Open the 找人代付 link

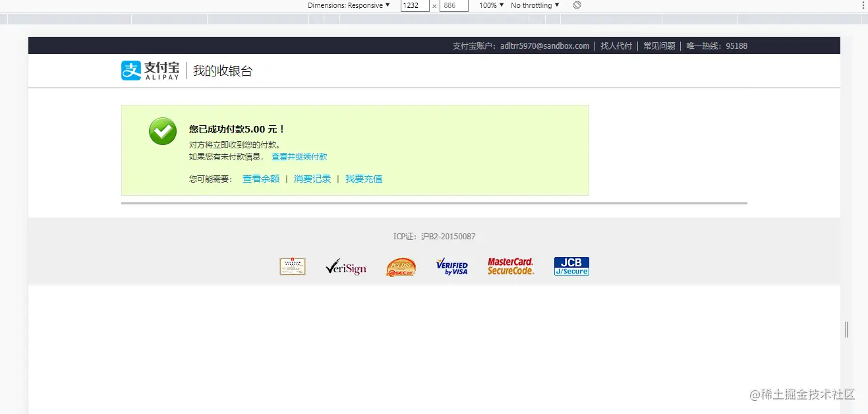coord(616,46)
